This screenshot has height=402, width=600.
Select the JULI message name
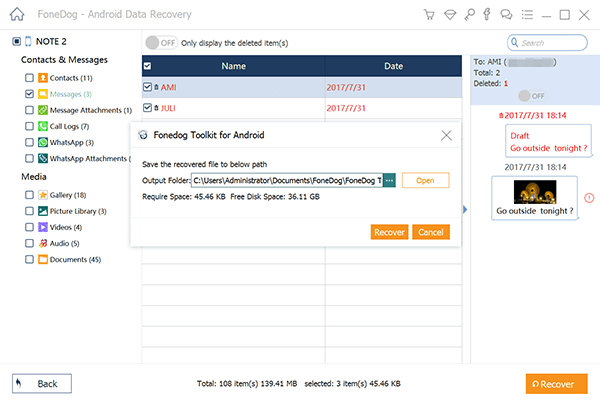pos(168,108)
